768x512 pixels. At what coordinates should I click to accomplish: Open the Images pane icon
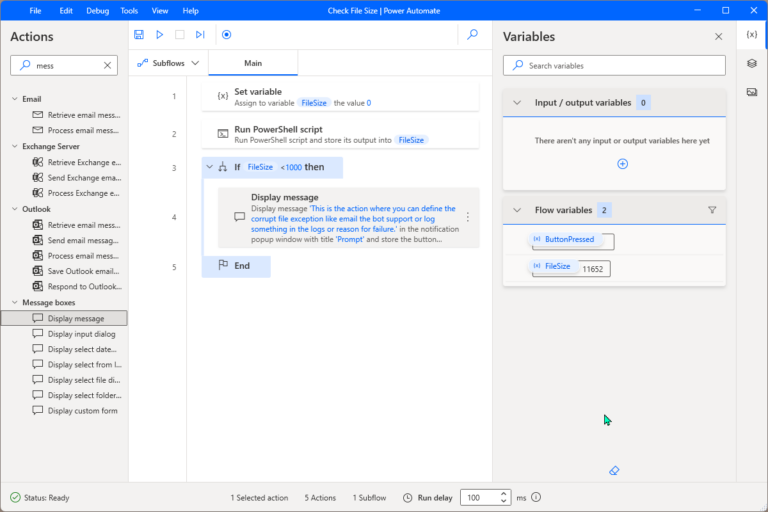click(x=751, y=92)
